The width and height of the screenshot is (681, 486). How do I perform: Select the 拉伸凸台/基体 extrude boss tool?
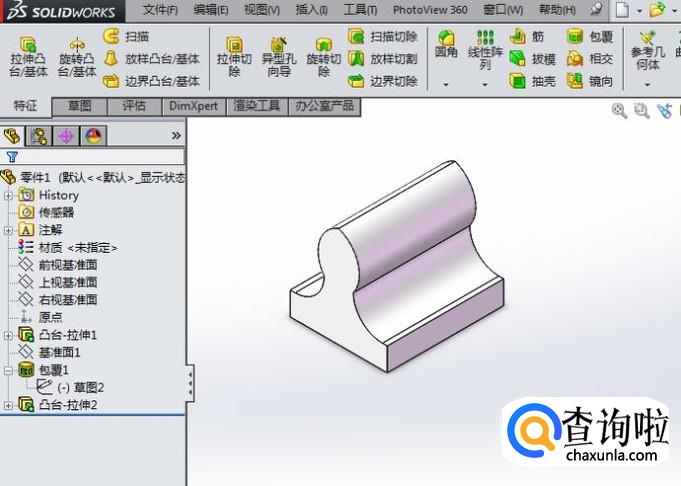point(28,56)
